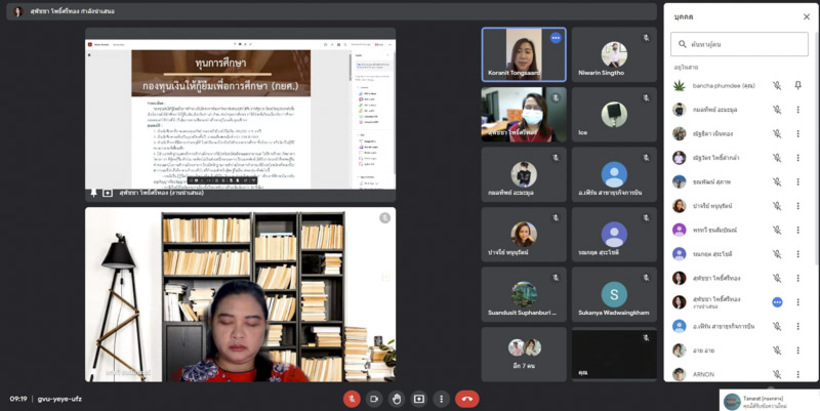
Task: Click pin icon beside bancha phumdee
Action: point(798,85)
